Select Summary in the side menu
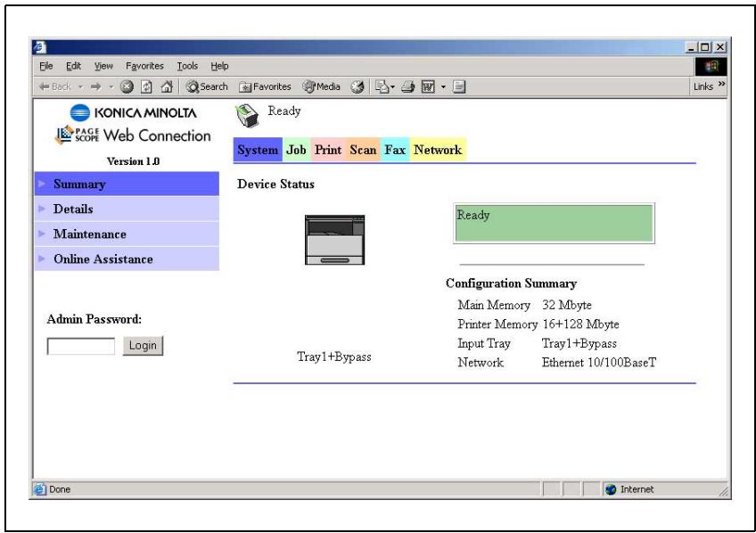This screenshot has height=533, width=756. [x=127, y=184]
